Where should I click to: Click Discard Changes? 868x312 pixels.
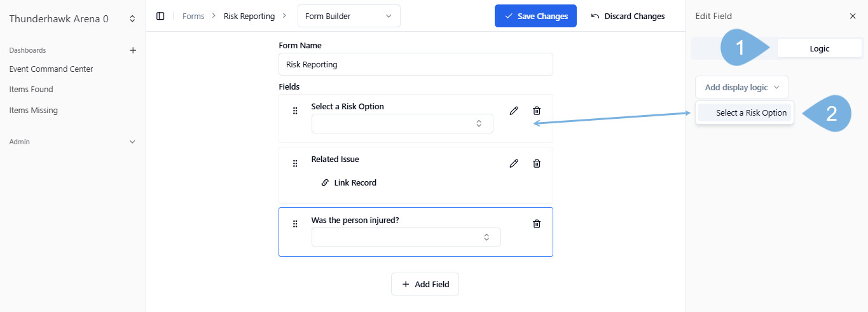pos(628,16)
